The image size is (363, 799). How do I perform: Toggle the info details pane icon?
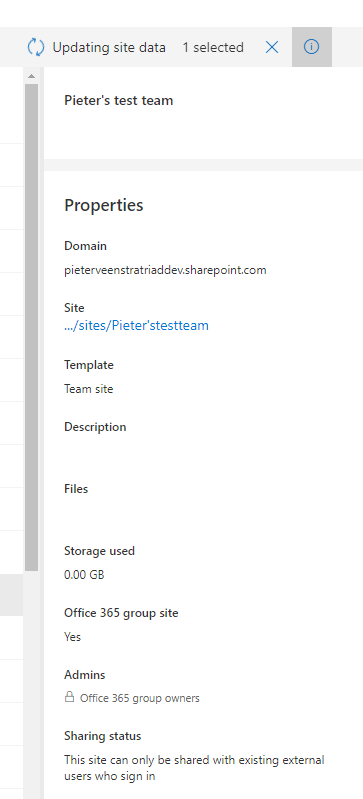[x=312, y=47]
